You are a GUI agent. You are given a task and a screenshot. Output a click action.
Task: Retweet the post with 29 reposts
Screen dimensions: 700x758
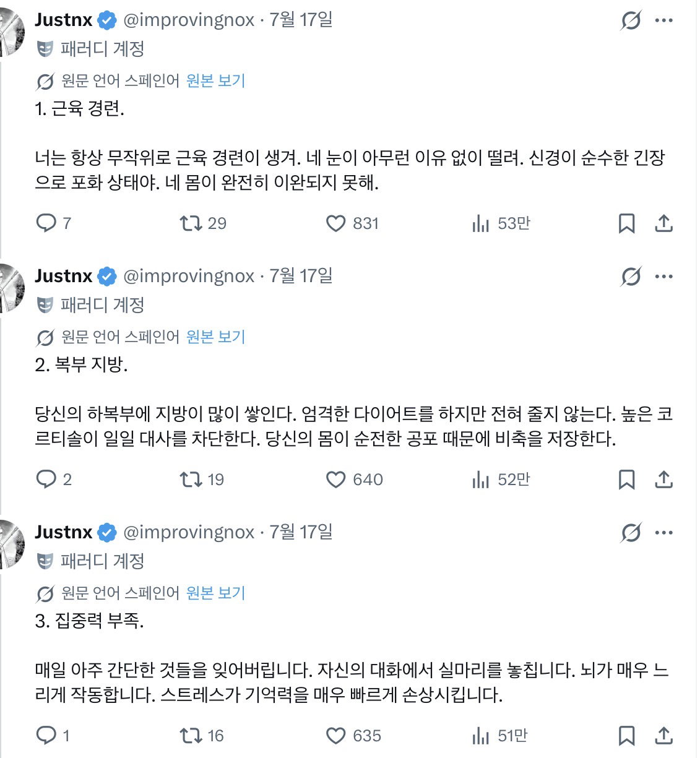click(x=191, y=223)
